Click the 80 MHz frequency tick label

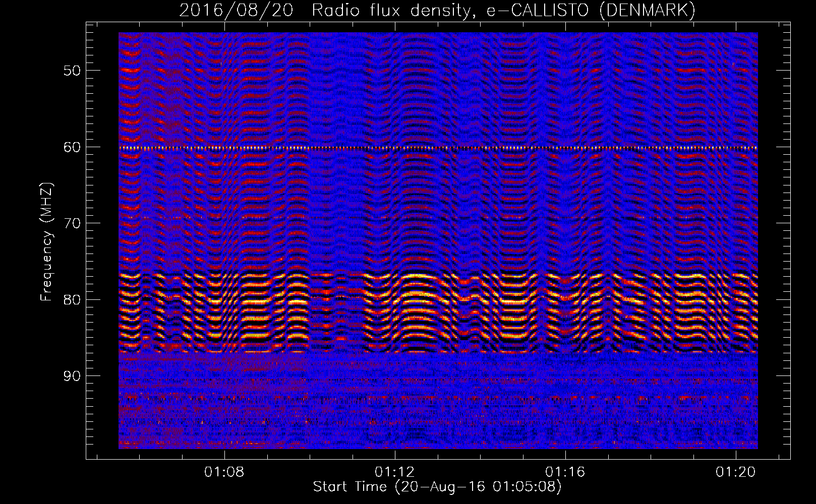pyautogui.click(x=72, y=300)
